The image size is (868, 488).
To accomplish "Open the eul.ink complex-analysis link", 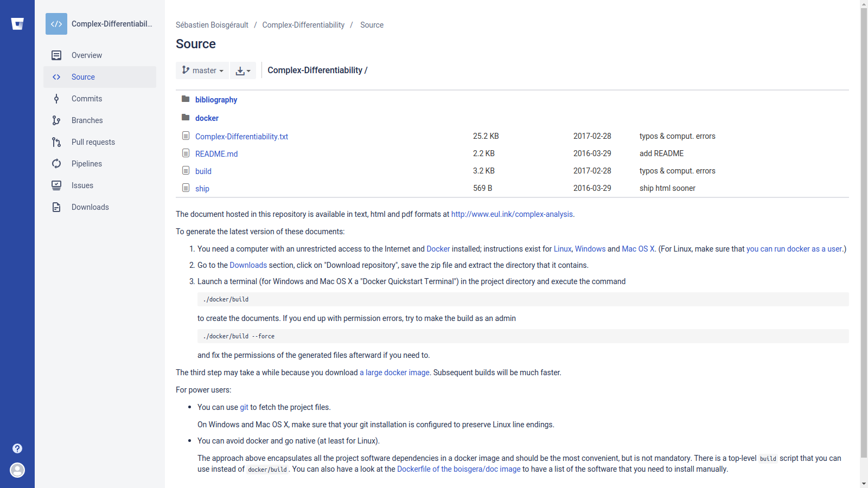I will point(512,214).
